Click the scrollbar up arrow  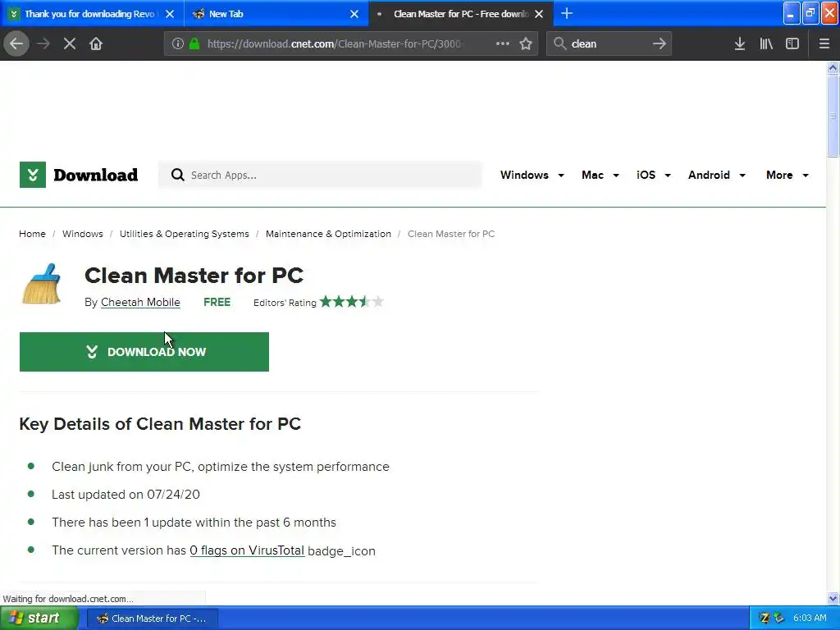point(833,67)
